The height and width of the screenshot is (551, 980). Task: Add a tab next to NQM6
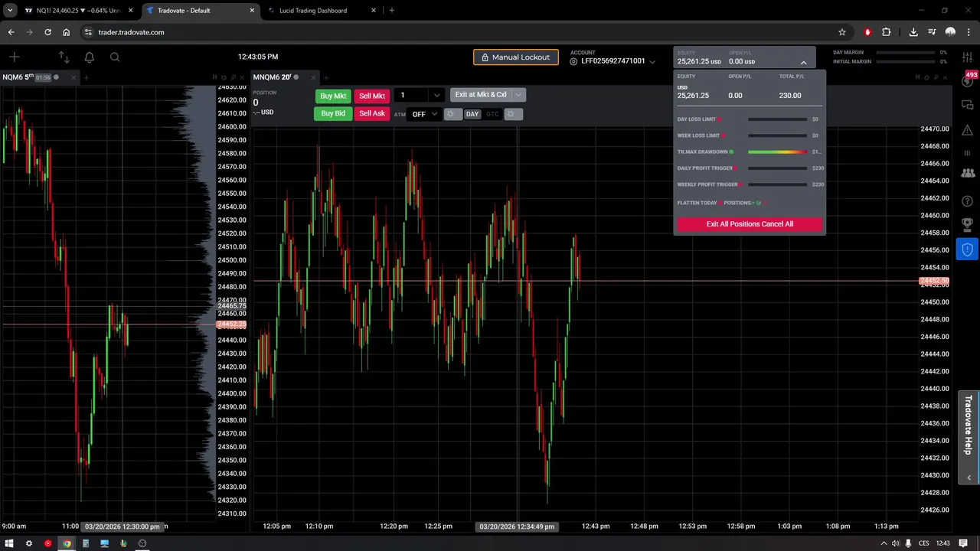[86, 77]
